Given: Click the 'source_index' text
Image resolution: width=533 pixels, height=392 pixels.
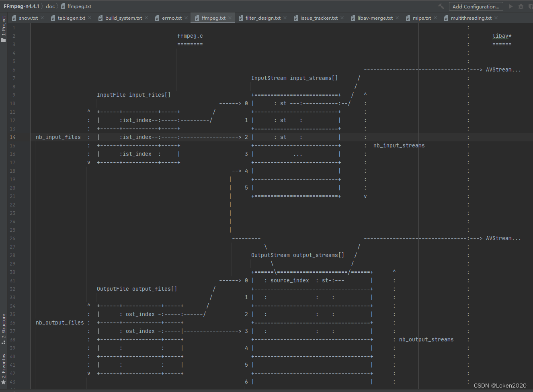Looking at the screenshot, I should 290,281.
